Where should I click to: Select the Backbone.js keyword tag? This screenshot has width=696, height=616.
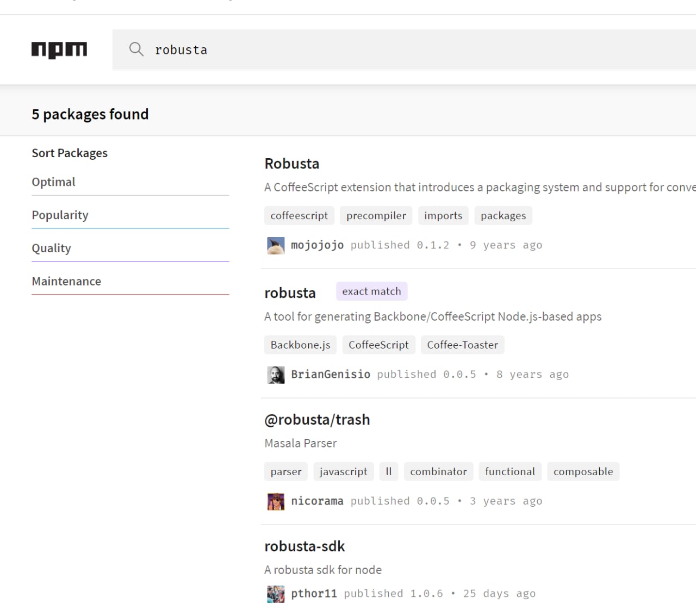(301, 345)
